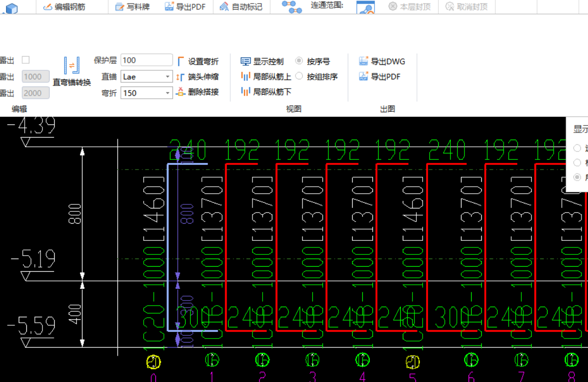The height and width of the screenshot is (382, 588).
Task: Click the 露出 field showing 2000
Action: click(x=35, y=93)
